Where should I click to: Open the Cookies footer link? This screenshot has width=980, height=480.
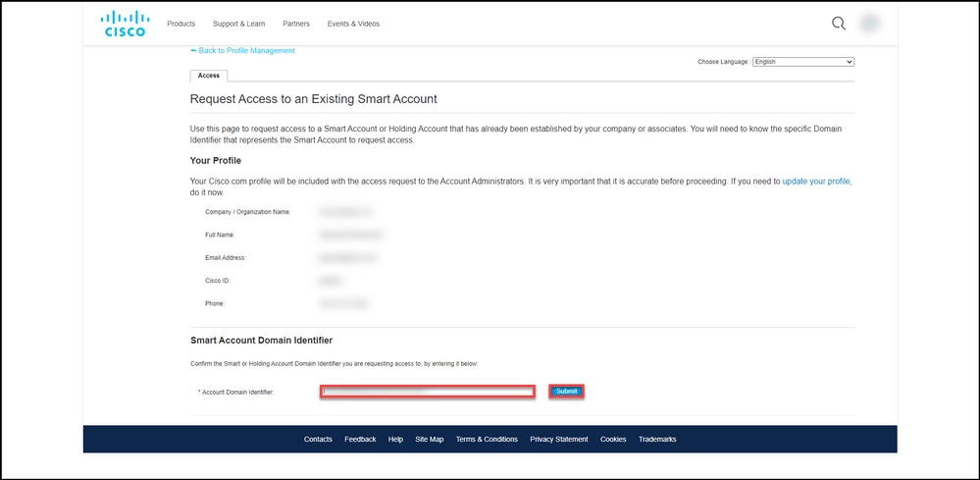click(x=613, y=440)
